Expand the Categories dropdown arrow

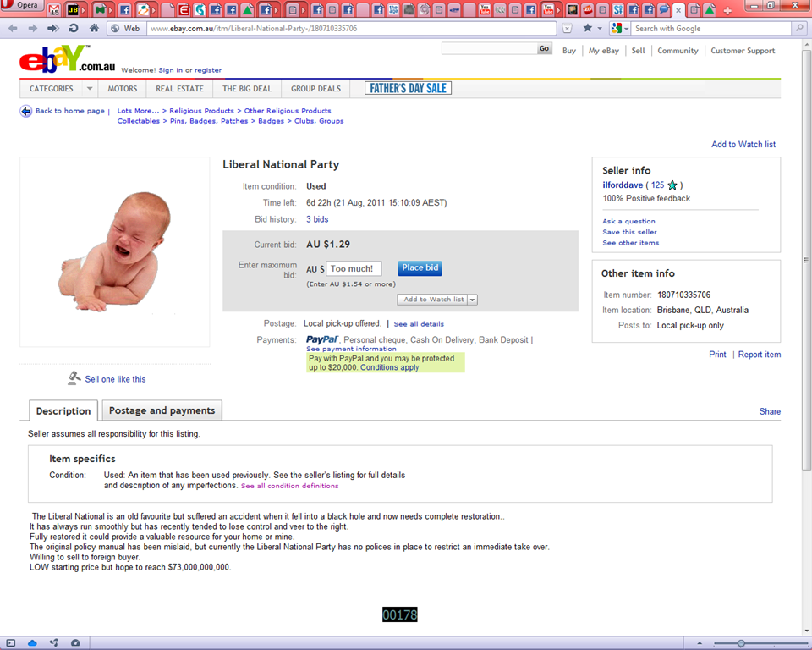pyautogui.click(x=90, y=89)
